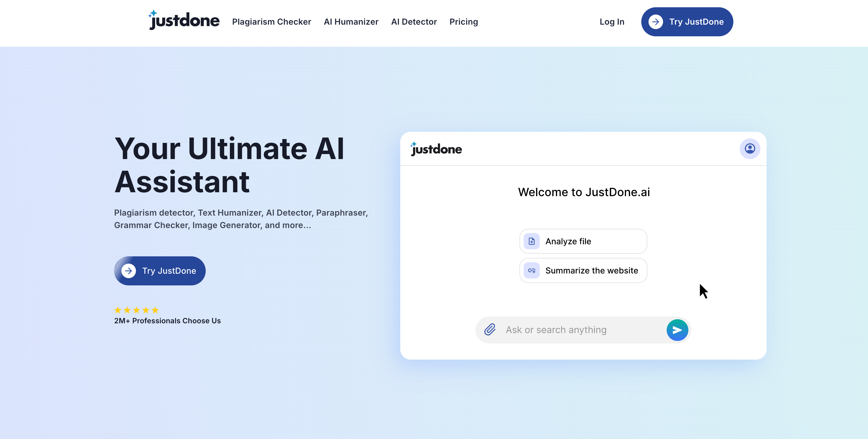Select the Analyze file suggestion

point(583,241)
